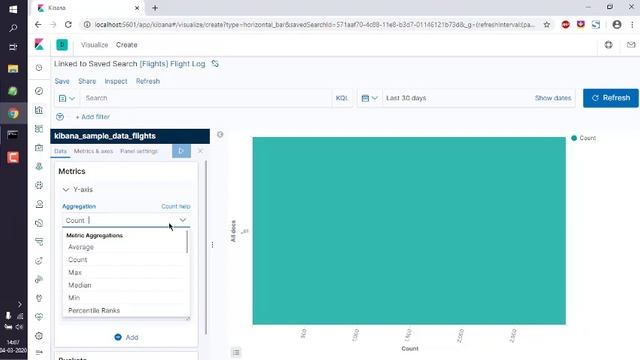Viewport: 640px width, 360px height.
Task: Open Canvas icon in sidebar
Action: pos(39,147)
